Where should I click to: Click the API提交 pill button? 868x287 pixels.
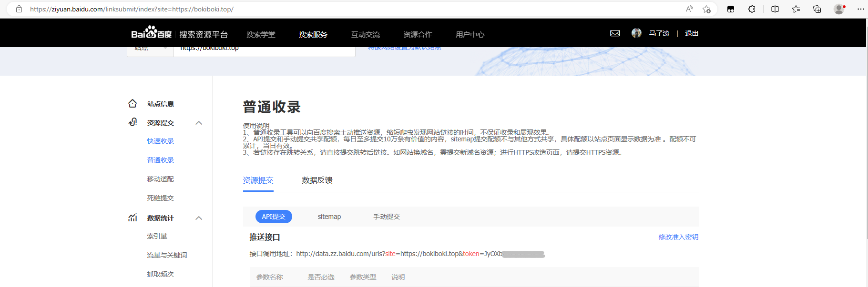(274, 217)
